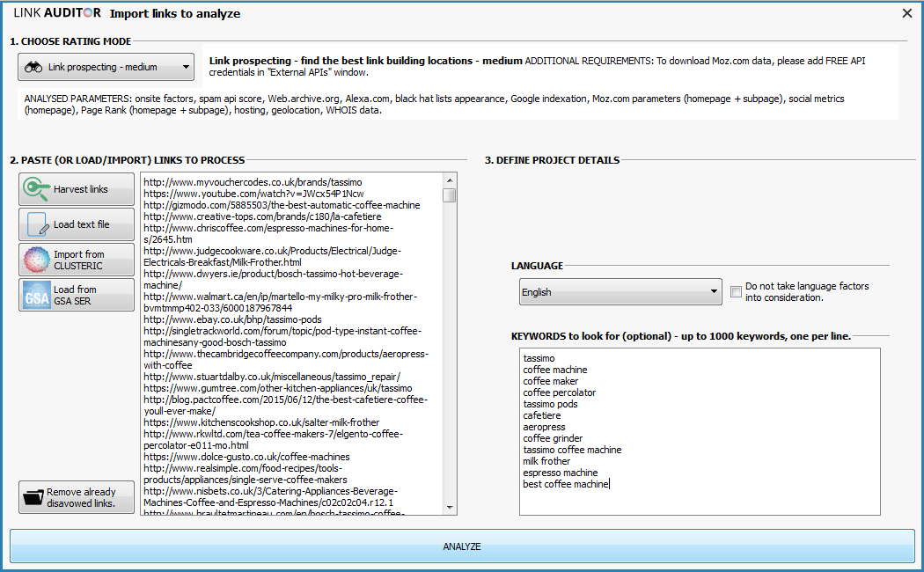Expand the English language dropdown
The width and height of the screenshot is (924, 572).
(620, 292)
